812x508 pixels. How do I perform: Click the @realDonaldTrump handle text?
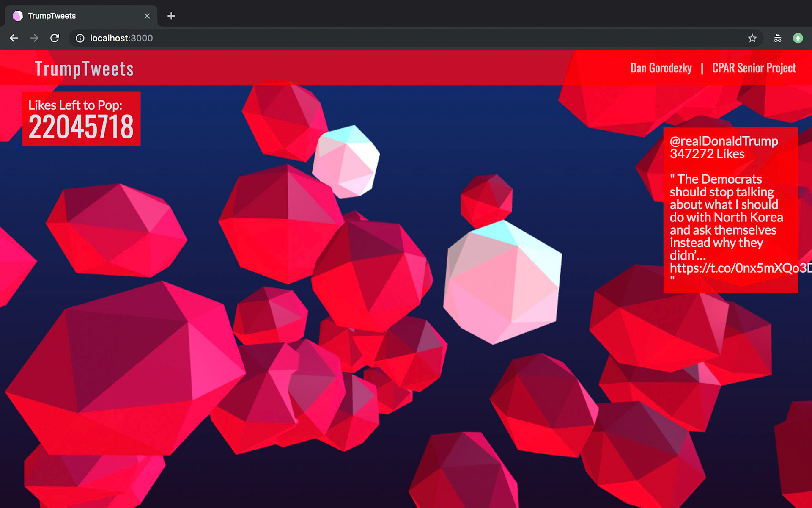click(x=724, y=141)
